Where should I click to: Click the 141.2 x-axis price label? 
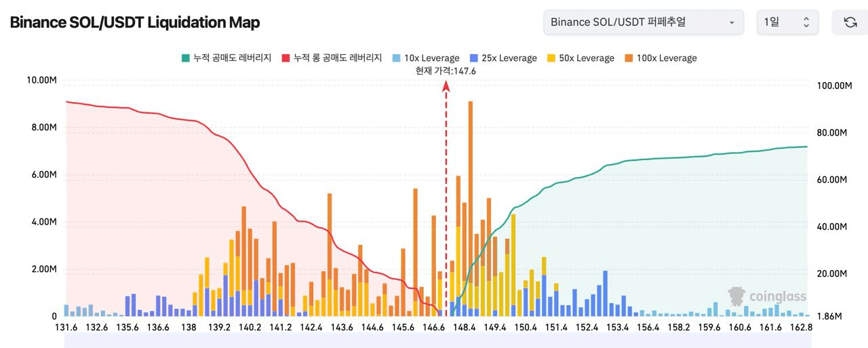(x=281, y=327)
